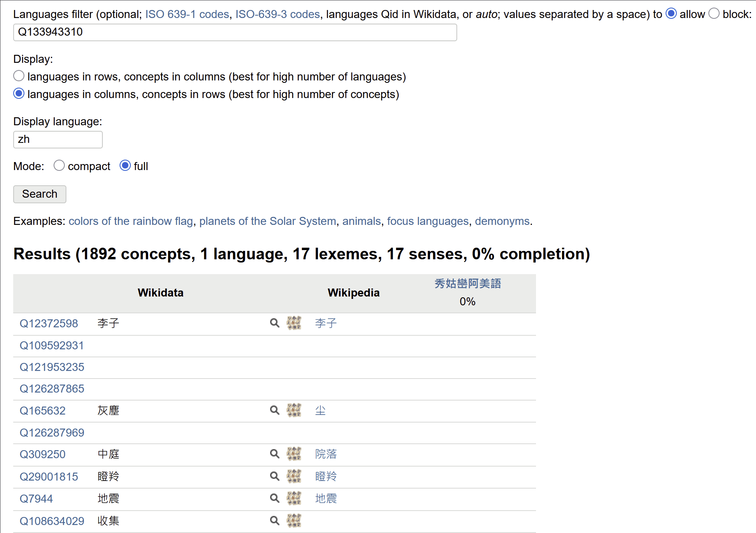Open Wikidata item Q309250
The width and height of the screenshot is (756, 533).
(42, 454)
